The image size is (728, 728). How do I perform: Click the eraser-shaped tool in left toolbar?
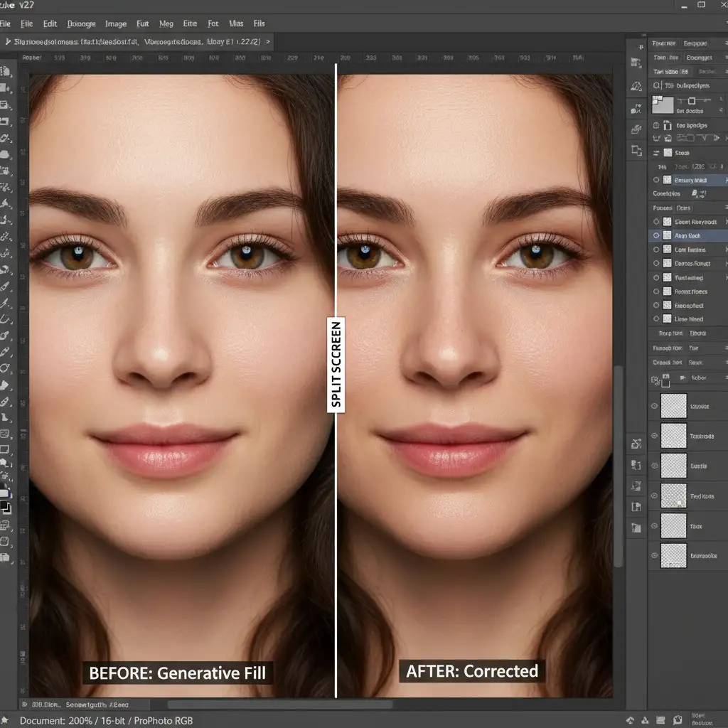6,385
